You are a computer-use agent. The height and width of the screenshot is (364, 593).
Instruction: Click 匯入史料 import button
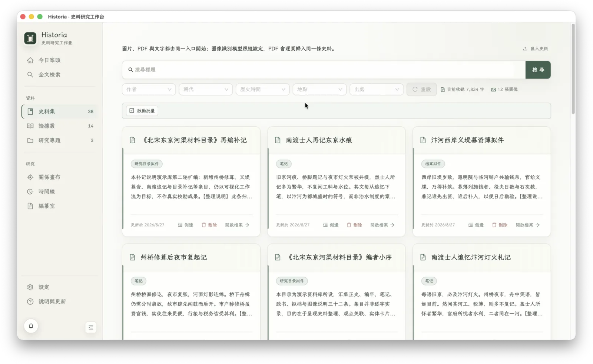(536, 49)
